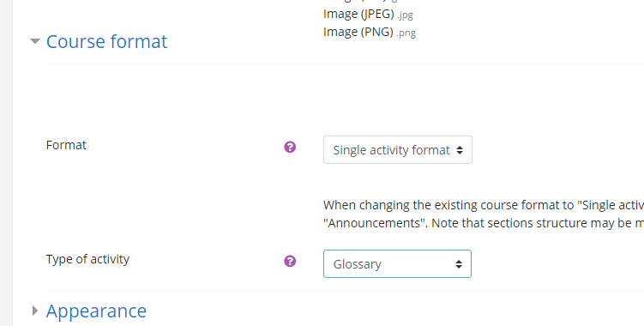Click the "Announcements" note line

click(484, 223)
